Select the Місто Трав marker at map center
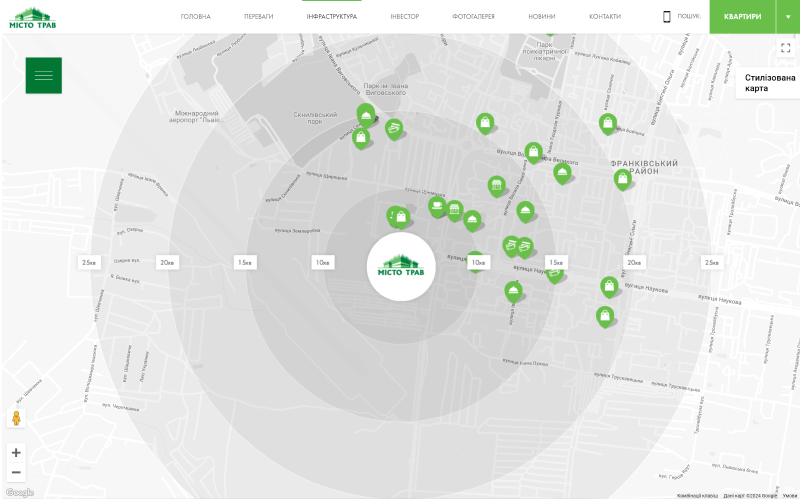Screen dimensions: 800x500 point(401,267)
